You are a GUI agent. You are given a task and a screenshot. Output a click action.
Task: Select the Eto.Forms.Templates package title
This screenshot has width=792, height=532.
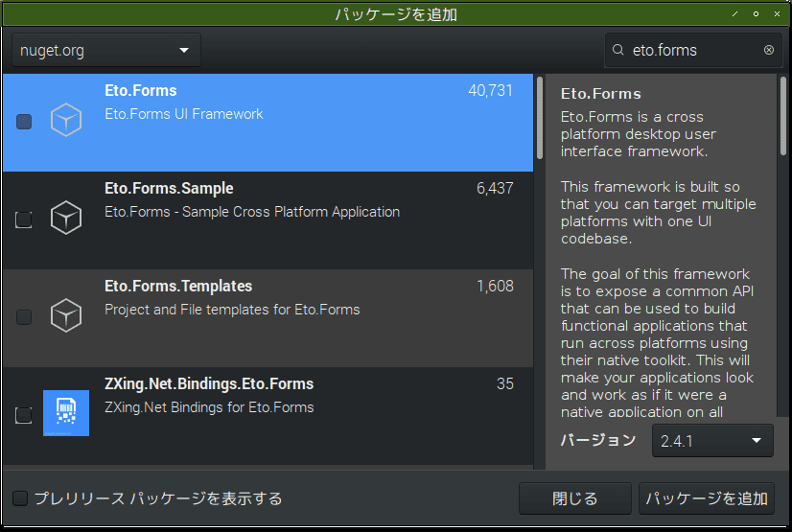[x=178, y=287]
